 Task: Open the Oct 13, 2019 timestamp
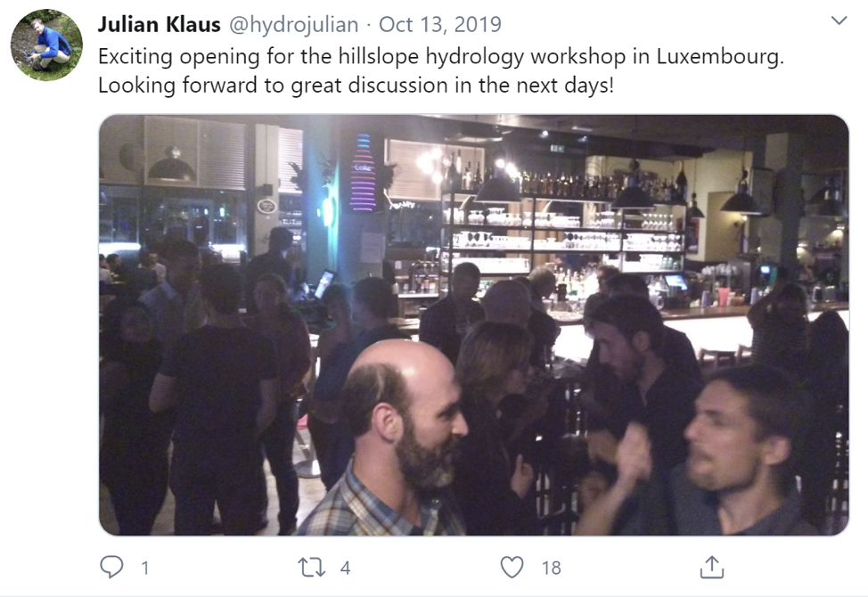440,24
